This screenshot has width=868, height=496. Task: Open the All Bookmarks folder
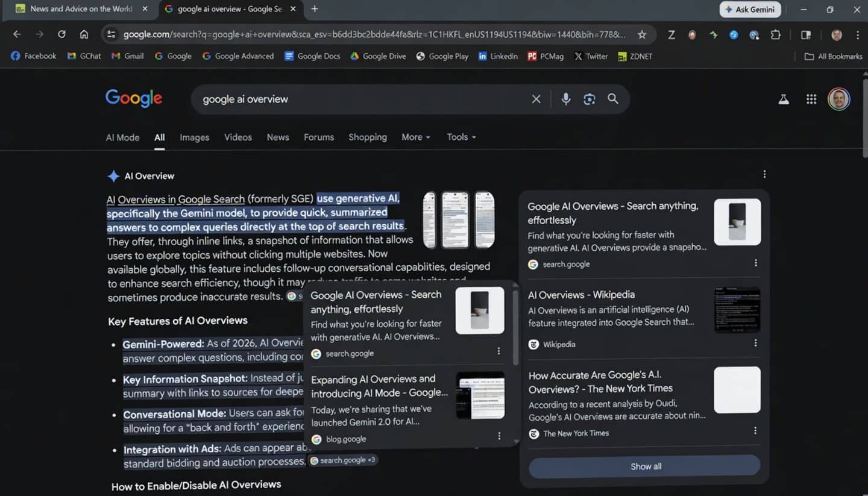(833, 56)
